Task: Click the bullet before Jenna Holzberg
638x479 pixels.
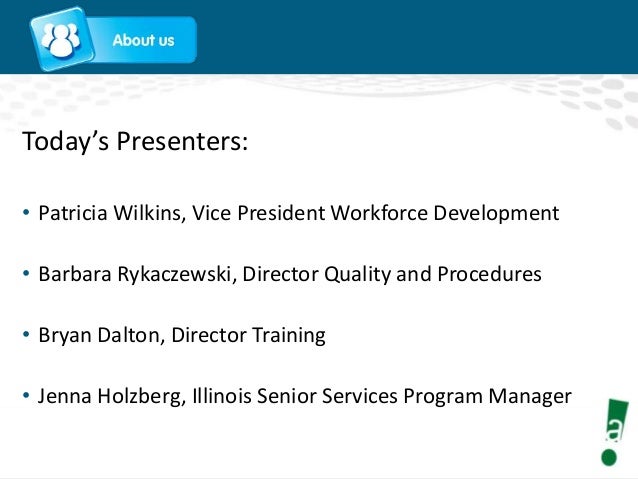Action: 26,395
